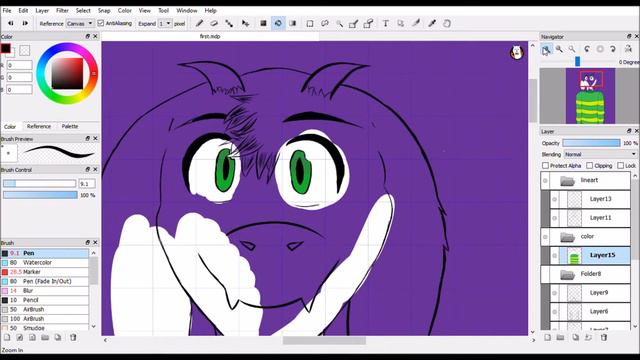Toggle visibility of Layer13
The height and width of the screenshot is (360, 640).
point(554,199)
